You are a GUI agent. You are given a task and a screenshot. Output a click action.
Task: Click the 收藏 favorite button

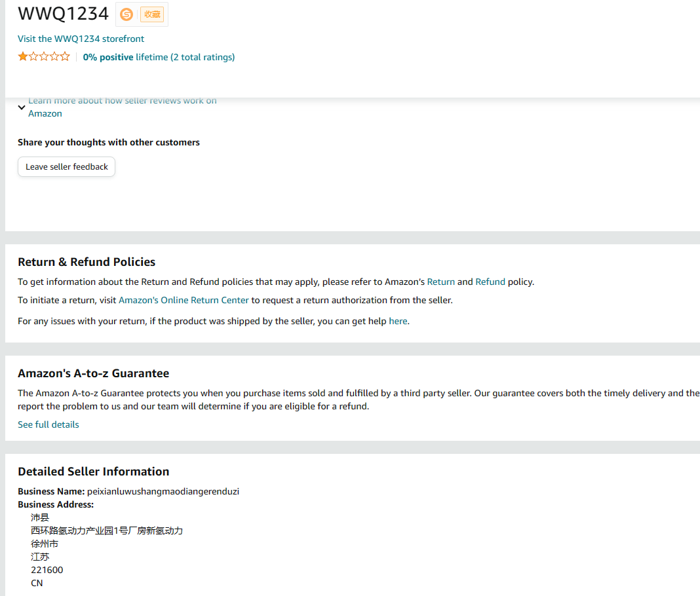(152, 14)
